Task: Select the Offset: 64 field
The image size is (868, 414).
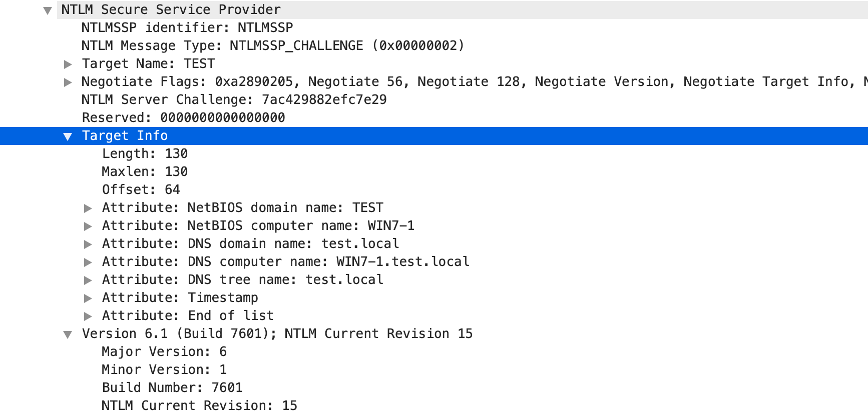Action: [x=141, y=189]
